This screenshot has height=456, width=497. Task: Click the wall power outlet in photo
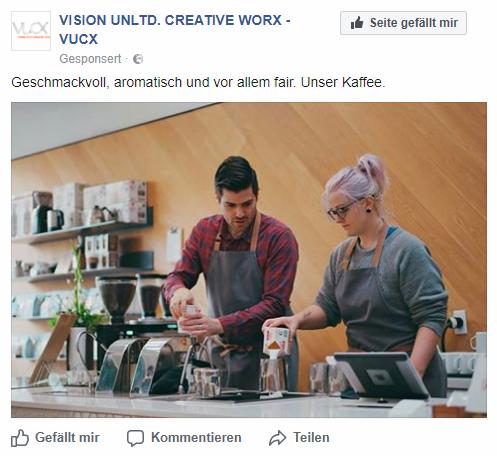click(457, 322)
